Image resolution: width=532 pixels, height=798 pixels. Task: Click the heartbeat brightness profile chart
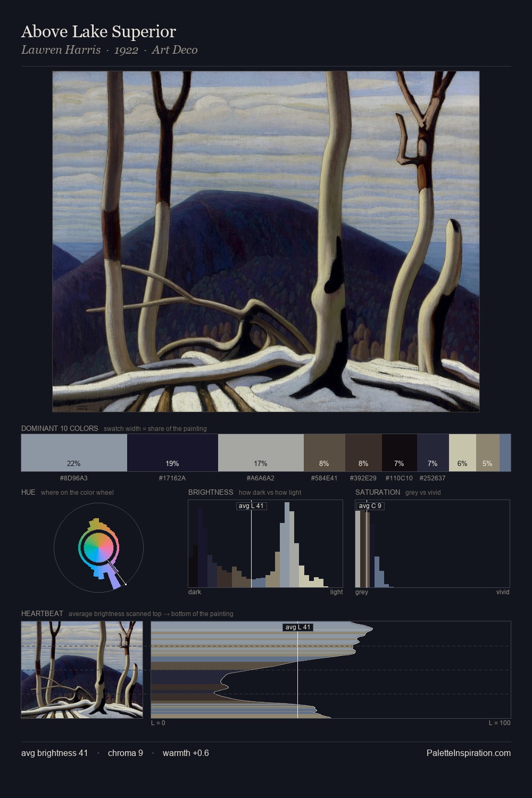pos(331,670)
